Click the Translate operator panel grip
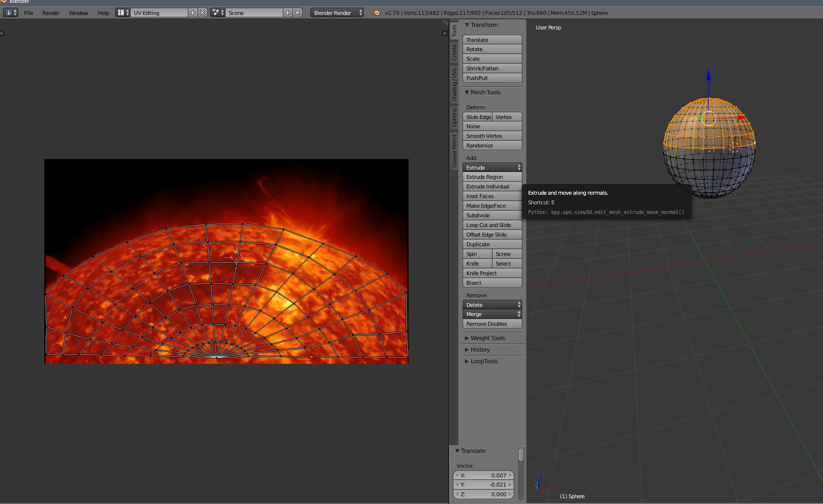Image resolution: width=823 pixels, height=504 pixels. click(x=510, y=451)
